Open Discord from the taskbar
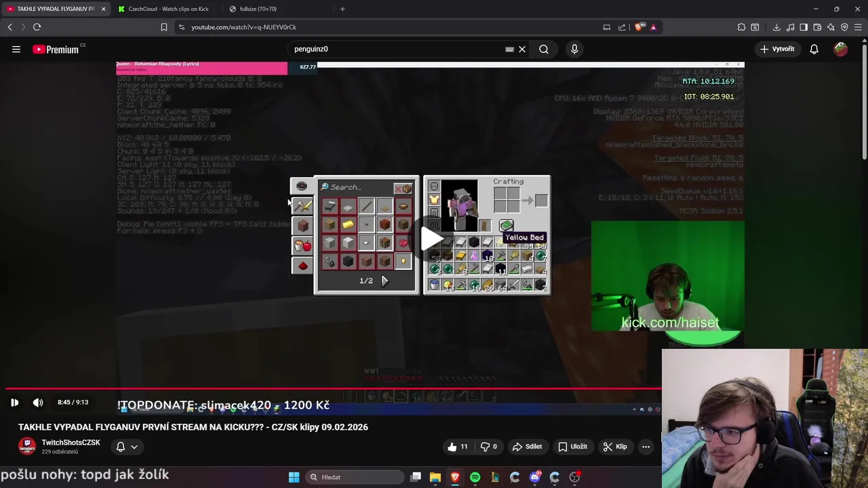Viewport: 868px width, 488px height. [534, 477]
